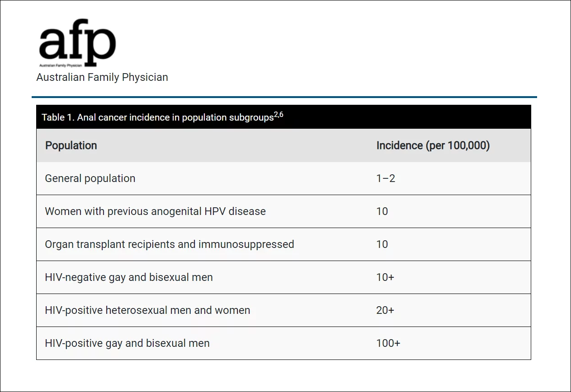Click the incidence value for women with HPV disease
571x392 pixels.
click(x=382, y=211)
